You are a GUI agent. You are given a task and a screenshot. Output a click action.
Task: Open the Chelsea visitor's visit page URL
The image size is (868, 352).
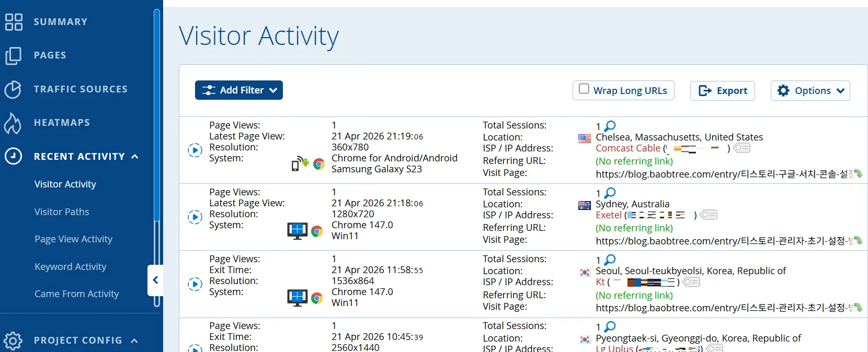coord(724,174)
